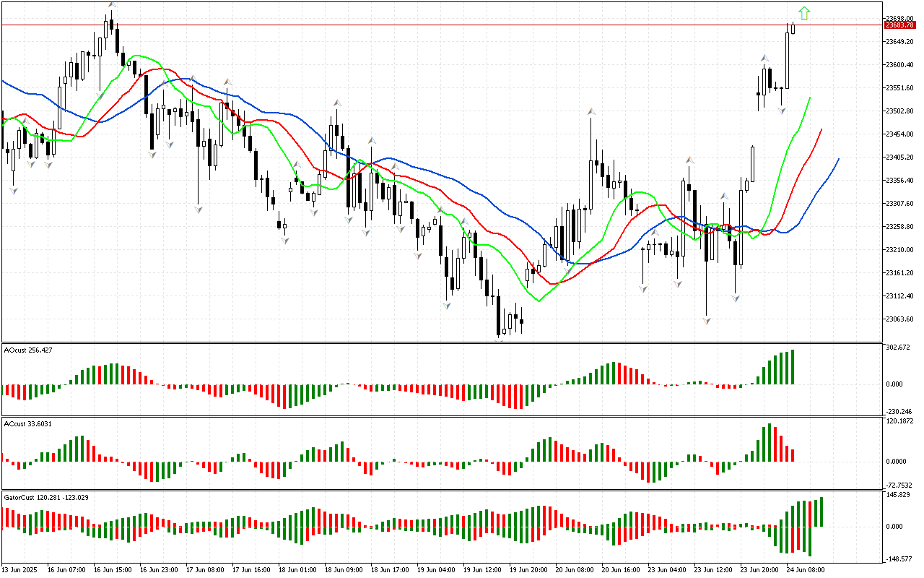Click the red 23683.78 current price tag
924x578 pixels.
tap(899, 25)
